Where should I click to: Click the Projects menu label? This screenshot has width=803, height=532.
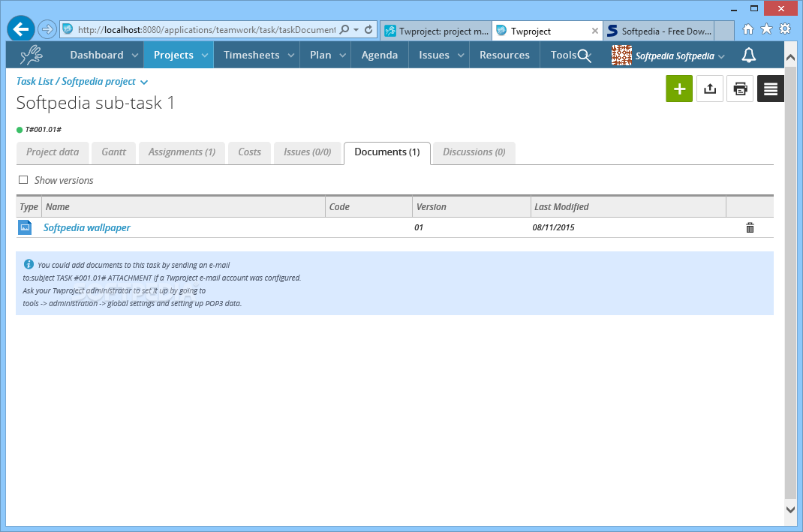click(x=173, y=56)
